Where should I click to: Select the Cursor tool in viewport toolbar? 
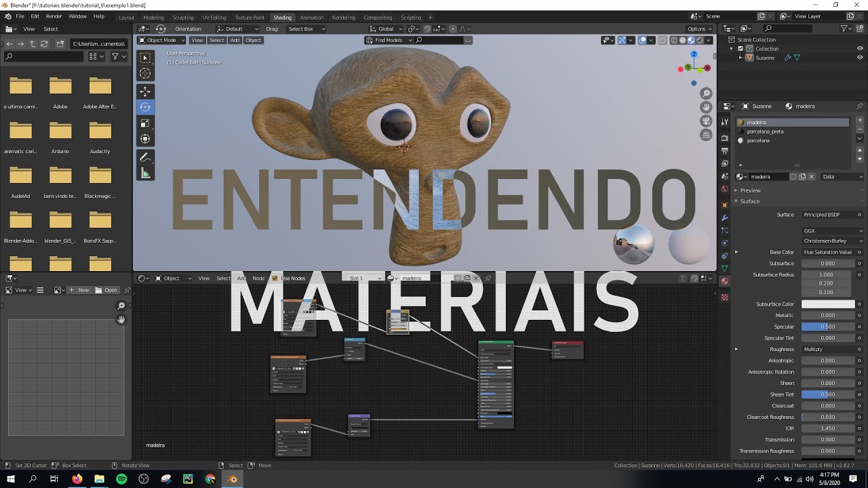pos(145,73)
